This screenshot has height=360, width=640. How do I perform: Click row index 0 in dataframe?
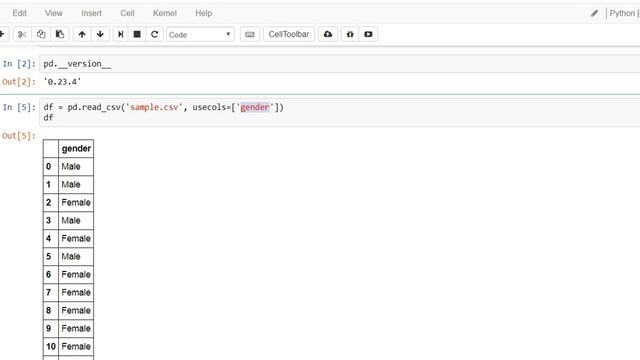click(51, 167)
